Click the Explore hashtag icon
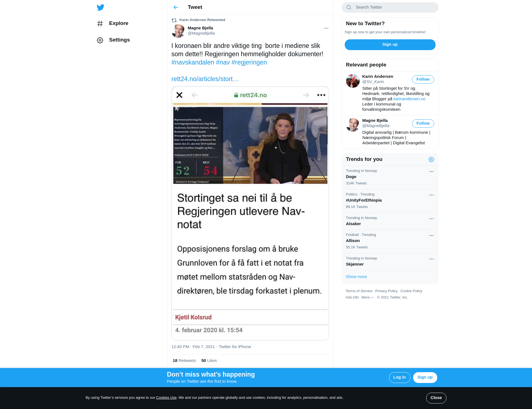 pos(100,24)
